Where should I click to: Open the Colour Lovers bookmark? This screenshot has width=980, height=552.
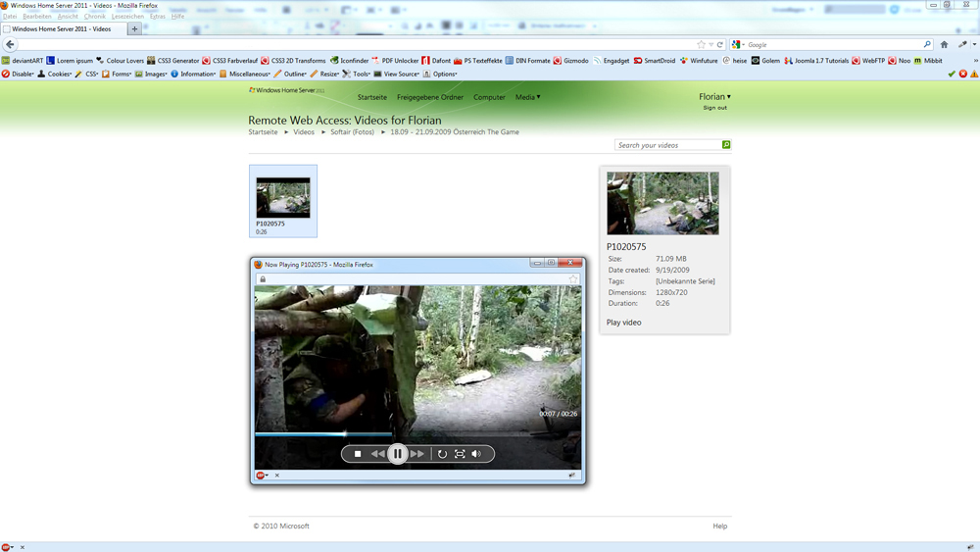click(x=120, y=61)
